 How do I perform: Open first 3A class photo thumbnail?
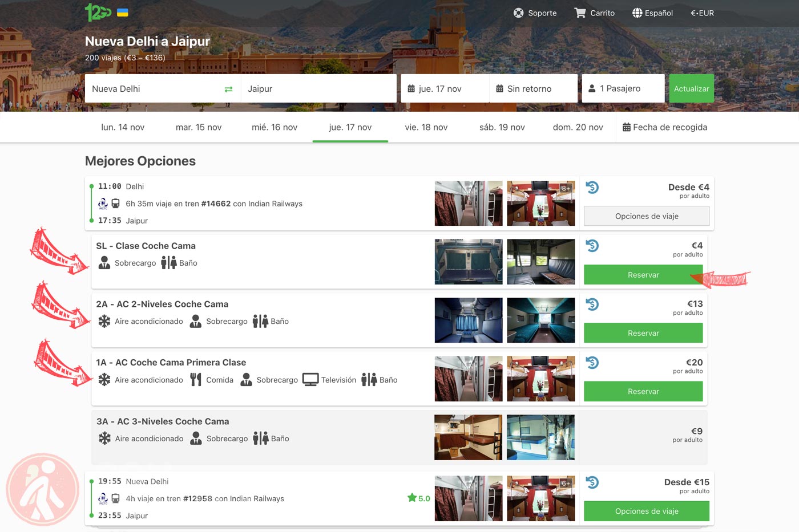[469, 437]
